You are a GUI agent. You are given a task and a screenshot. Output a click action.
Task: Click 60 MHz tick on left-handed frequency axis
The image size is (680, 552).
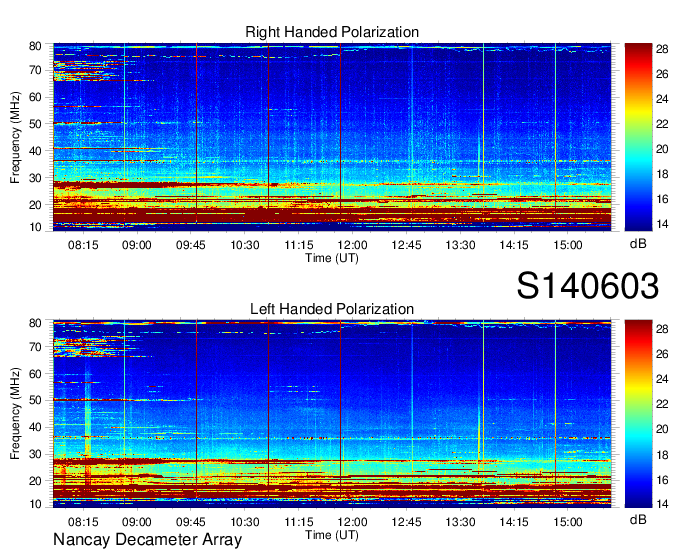coord(35,373)
